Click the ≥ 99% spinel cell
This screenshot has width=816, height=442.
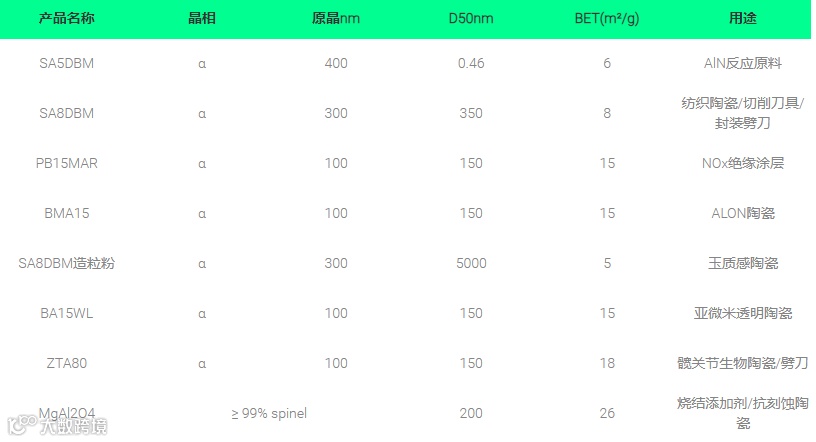(269, 413)
